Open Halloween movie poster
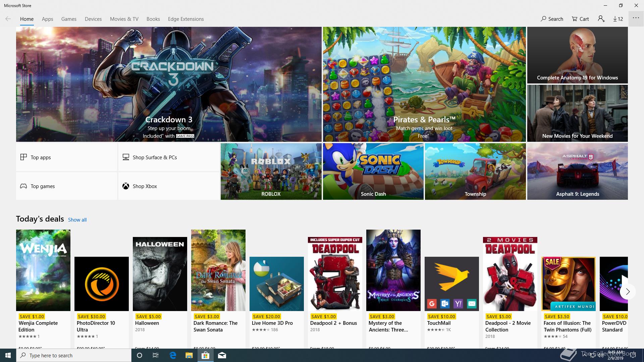 point(160,274)
